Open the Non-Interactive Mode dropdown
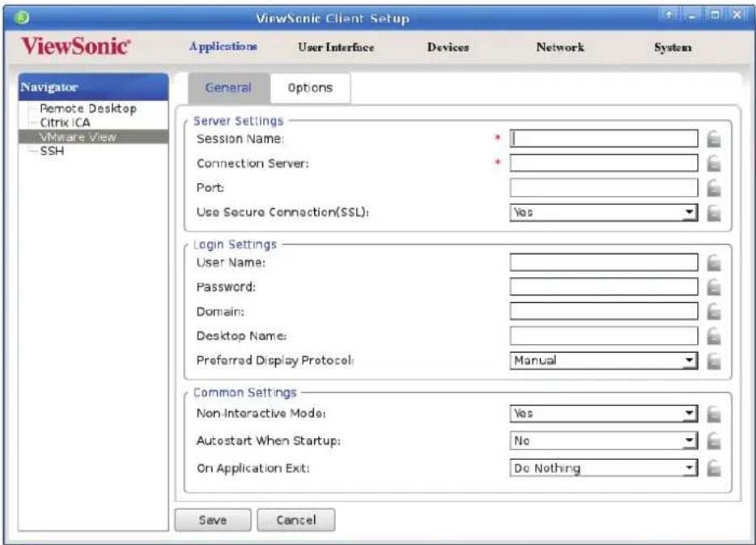This screenshot has height=545, width=756. [x=604, y=414]
